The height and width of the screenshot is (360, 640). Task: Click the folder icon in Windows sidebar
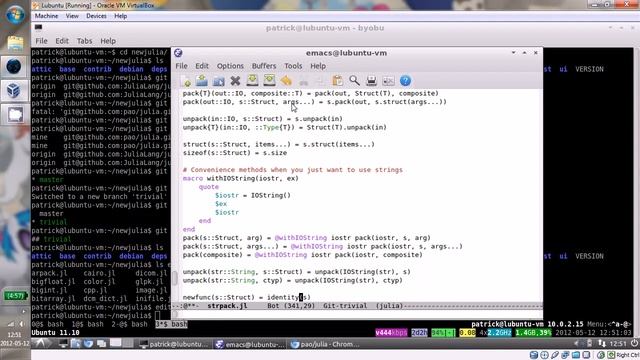click(15, 44)
